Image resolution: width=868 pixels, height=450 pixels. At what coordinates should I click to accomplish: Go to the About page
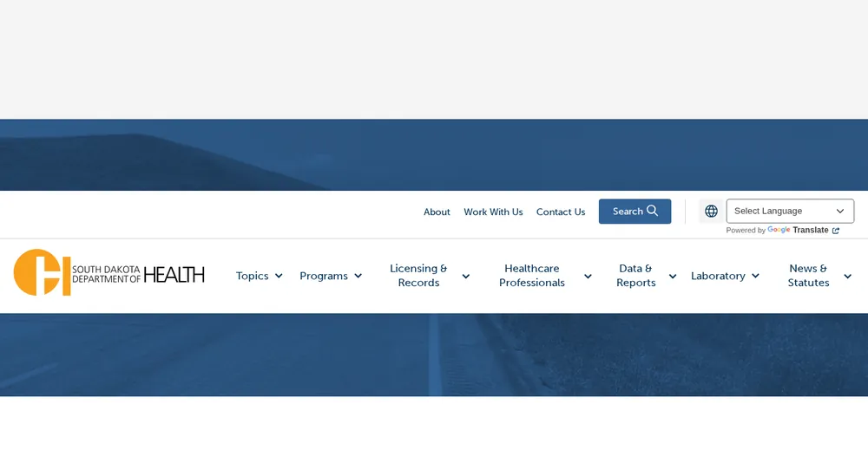point(437,212)
